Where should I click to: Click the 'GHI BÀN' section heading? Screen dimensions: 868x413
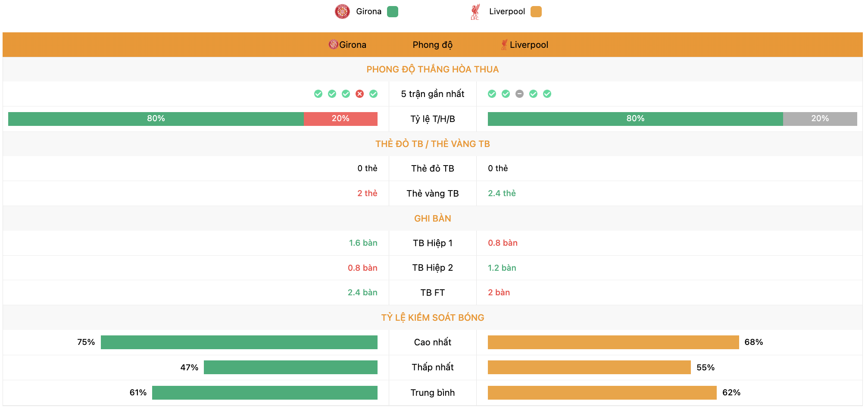point(432,219)
